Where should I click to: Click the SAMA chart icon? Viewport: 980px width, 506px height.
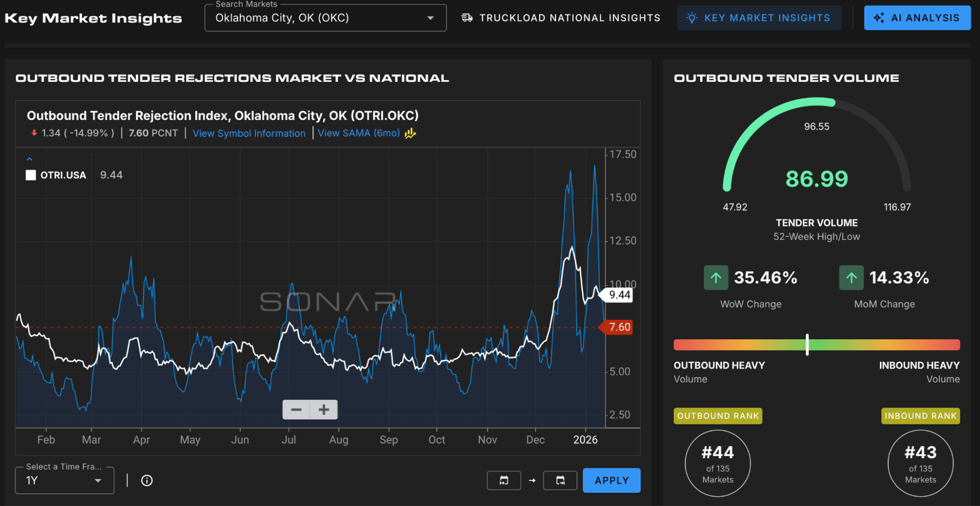410,133
